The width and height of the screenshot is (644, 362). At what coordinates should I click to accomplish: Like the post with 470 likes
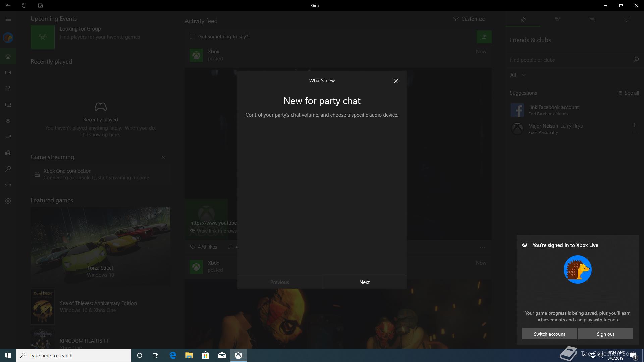pyautogui.click(x=204, y=247)
